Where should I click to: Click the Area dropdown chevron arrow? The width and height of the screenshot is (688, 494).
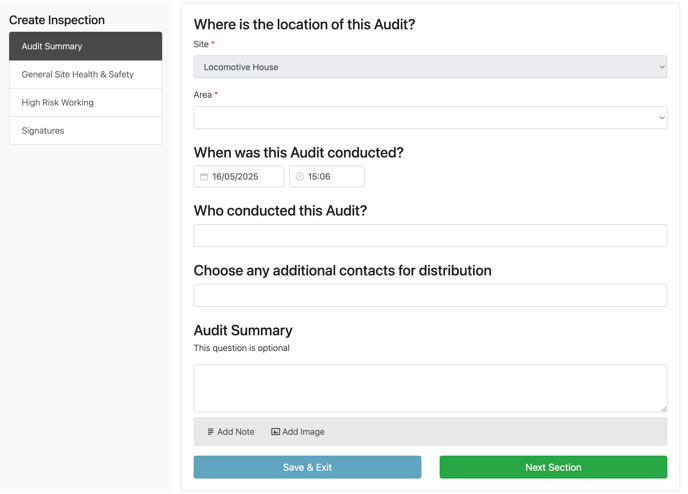[662, 118]
